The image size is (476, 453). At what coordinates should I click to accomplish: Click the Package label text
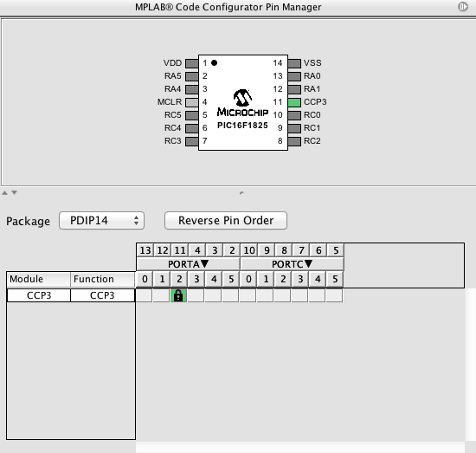pos(28,222)
